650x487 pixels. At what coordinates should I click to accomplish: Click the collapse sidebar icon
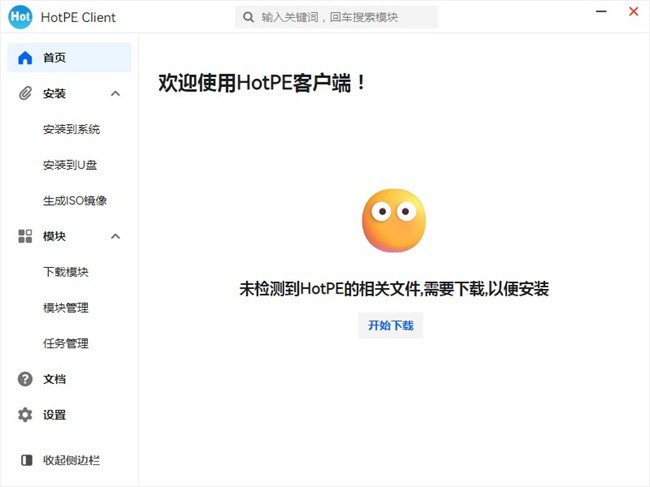(x=26, y=460)
